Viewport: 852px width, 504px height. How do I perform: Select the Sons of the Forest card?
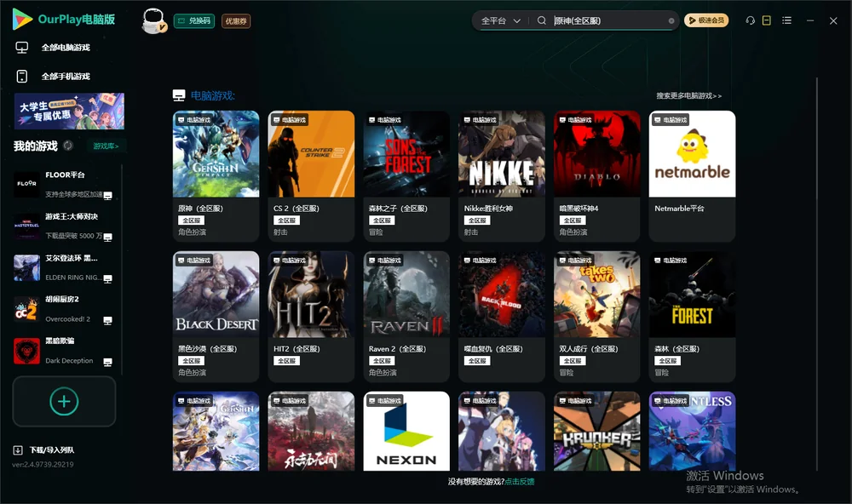click(406, 176)
